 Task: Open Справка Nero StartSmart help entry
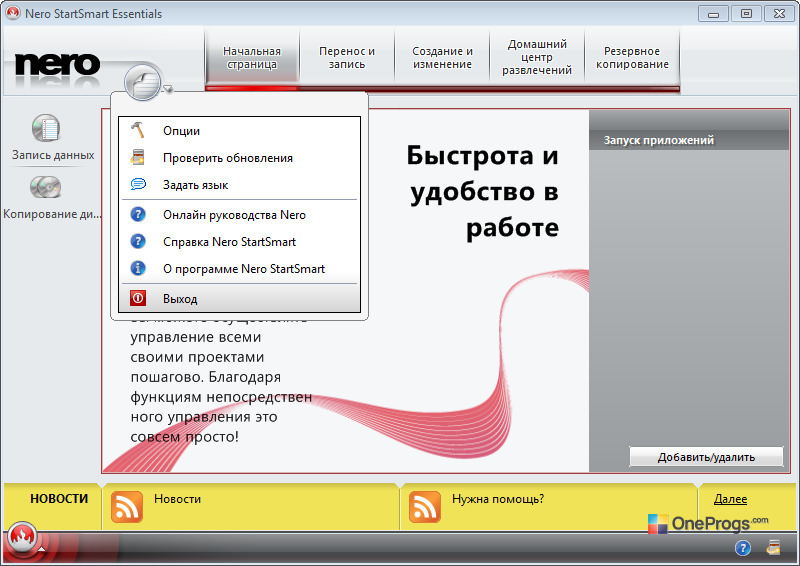(x=239, y=242)
